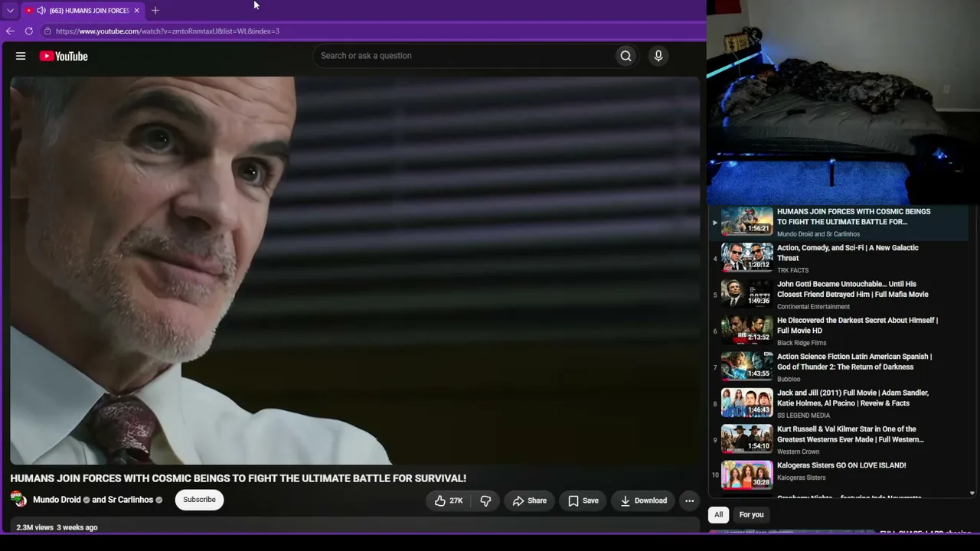This screenshot has width=980, height=551.
Task: Go back using browser back arrow
Action: pyautogui.click(x=10, y=31)
